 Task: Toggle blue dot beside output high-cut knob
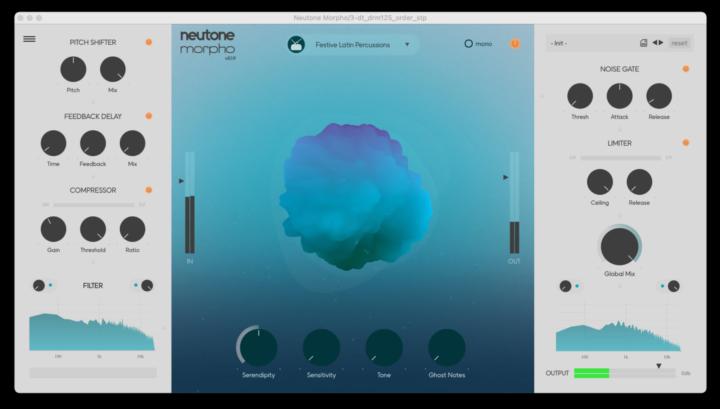[662, 286]
